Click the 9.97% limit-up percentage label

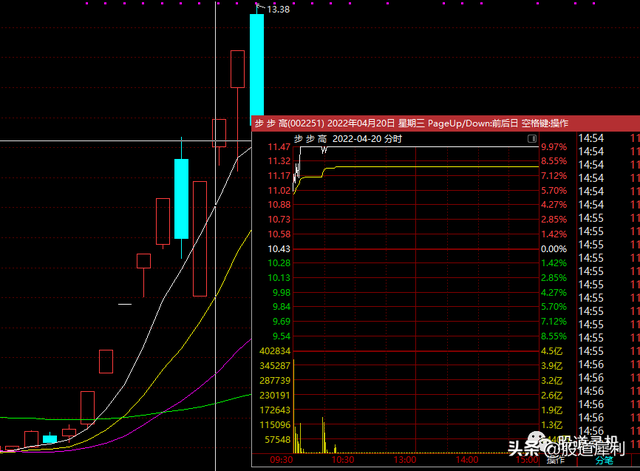(554, 147)
